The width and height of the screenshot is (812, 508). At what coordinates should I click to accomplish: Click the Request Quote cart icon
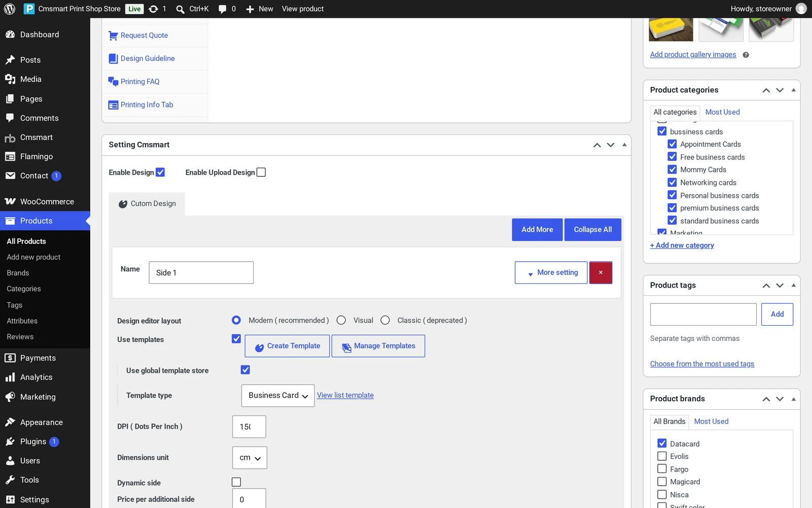[113, 36]
